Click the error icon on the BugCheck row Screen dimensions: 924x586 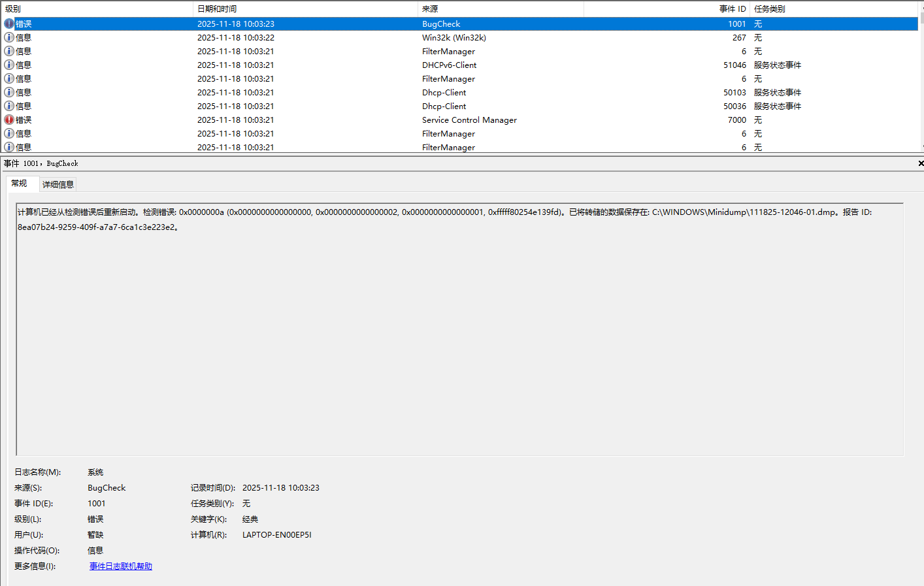pyautogui.click(x=9, y=24)
